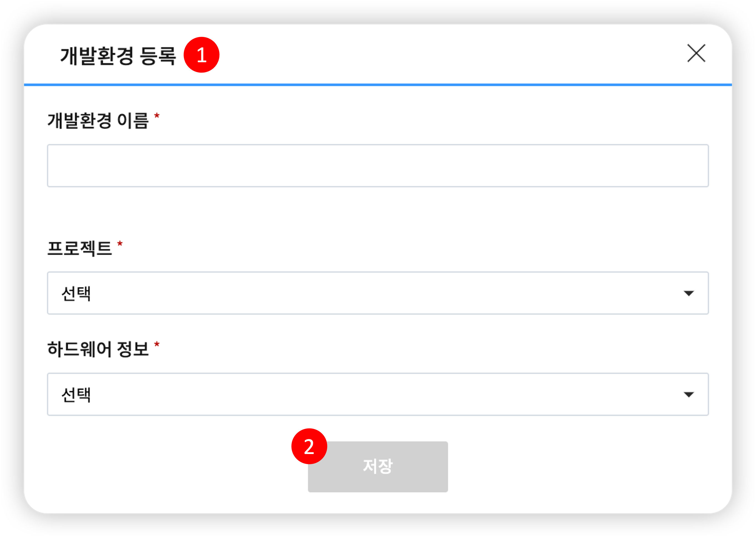Click the red number 2 badge
Image resolution: width=756 pixels, height=536 pixels.
309,446
